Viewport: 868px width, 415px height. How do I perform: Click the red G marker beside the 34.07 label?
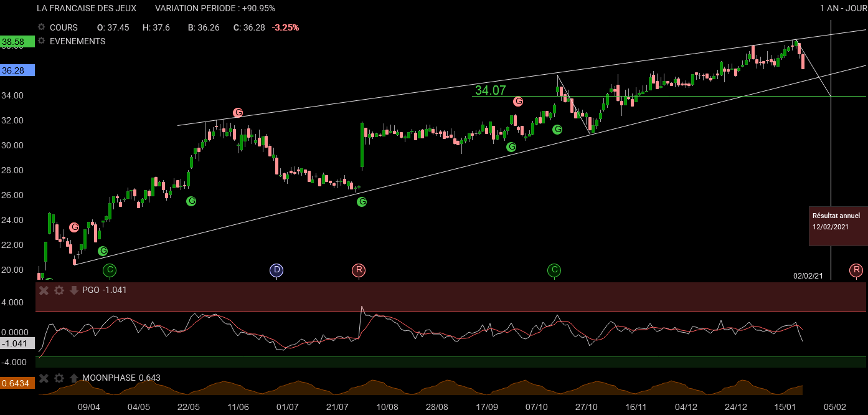(x=518, y=102)
